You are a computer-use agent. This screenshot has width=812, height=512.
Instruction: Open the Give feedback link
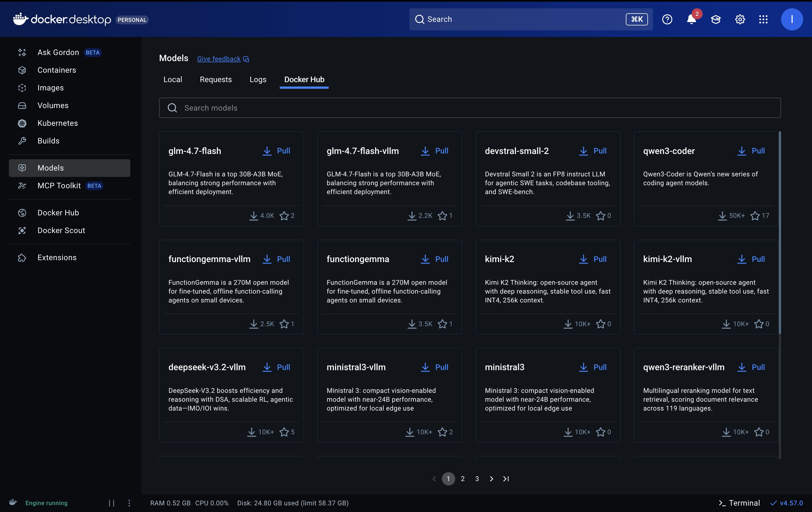(219, 58)
